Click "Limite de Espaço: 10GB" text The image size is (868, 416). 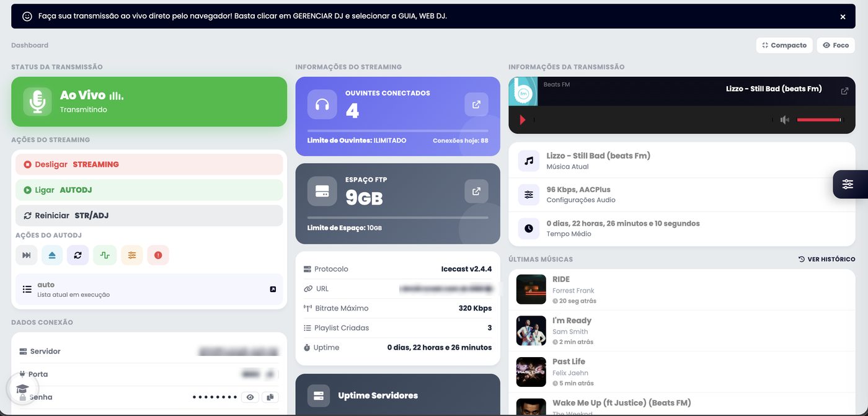coord(345,228)
